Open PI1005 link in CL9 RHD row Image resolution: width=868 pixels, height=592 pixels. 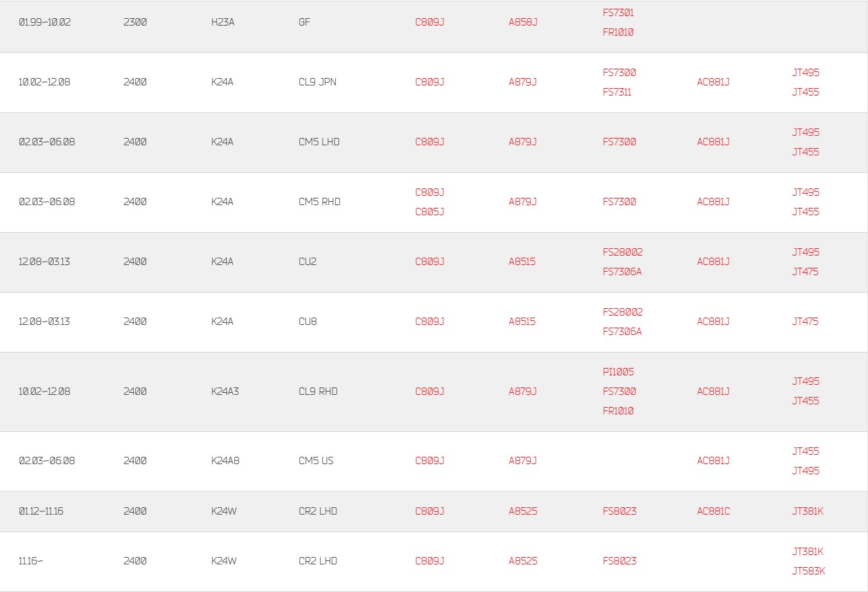[618, 372]
